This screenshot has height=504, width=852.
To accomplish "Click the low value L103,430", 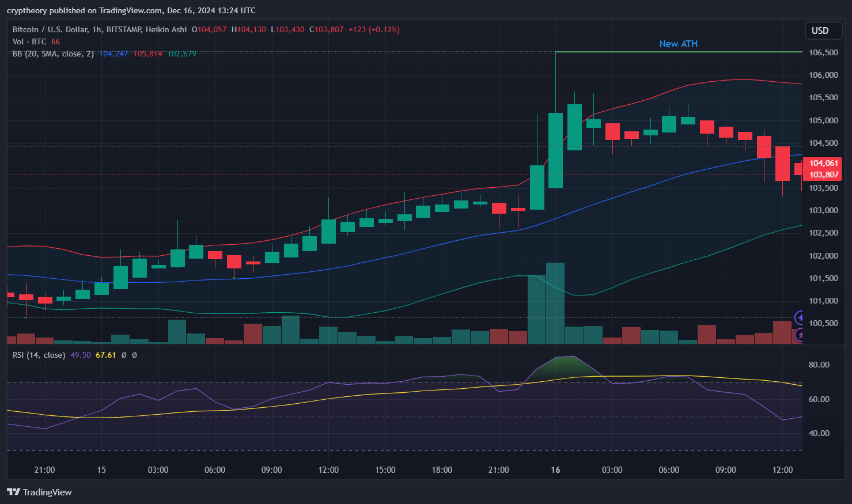I will coord(287,29).
